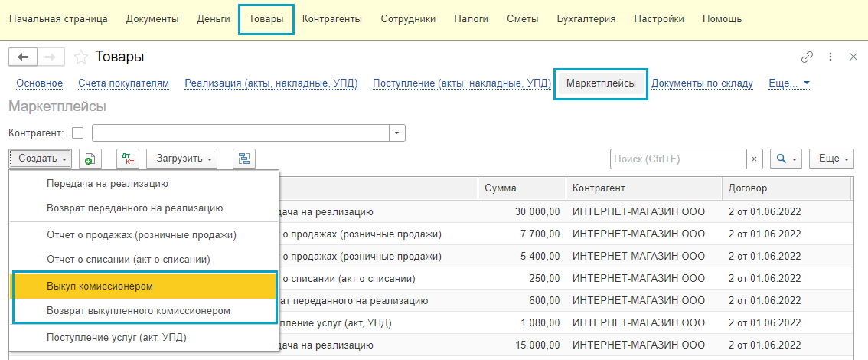Go to Документы по складу link
Image resolution: width=868 pixels, height=360 pixels.
702,83
